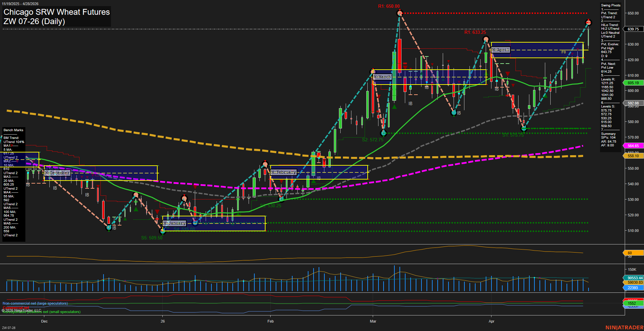Open the ZW 07-26 chart tab
This screenshot has height=331, width=644.
pos(9,327)
